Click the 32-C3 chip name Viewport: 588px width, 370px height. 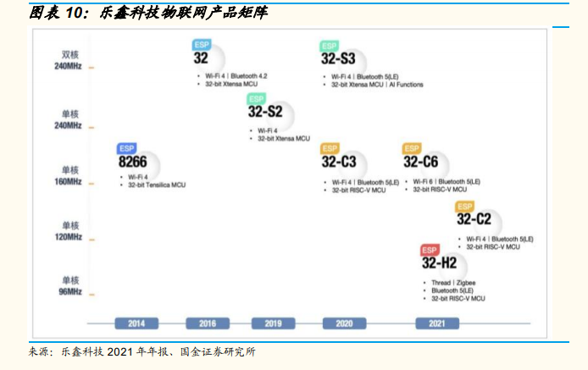click(339, 162)
